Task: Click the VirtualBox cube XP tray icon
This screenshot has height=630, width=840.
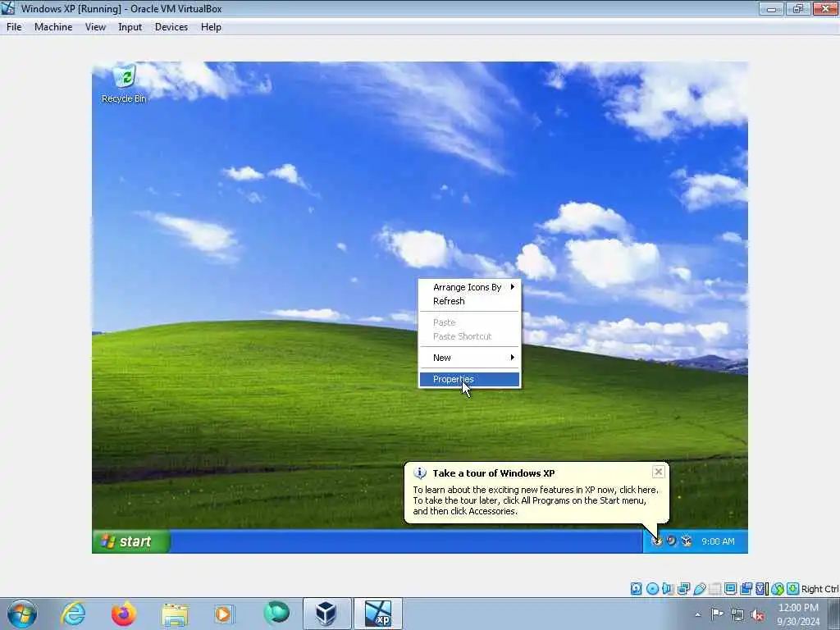Action: point(687,541)
